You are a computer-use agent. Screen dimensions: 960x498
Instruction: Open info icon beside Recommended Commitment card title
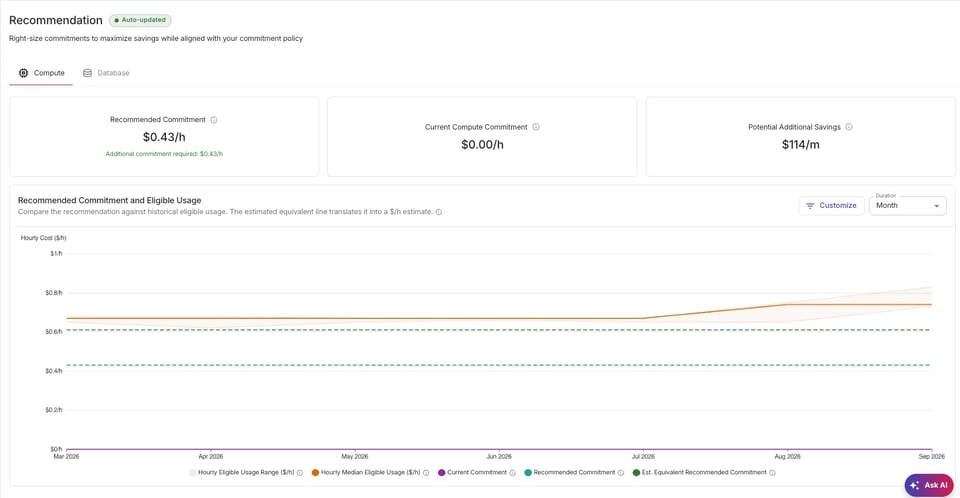pos(214,120)
